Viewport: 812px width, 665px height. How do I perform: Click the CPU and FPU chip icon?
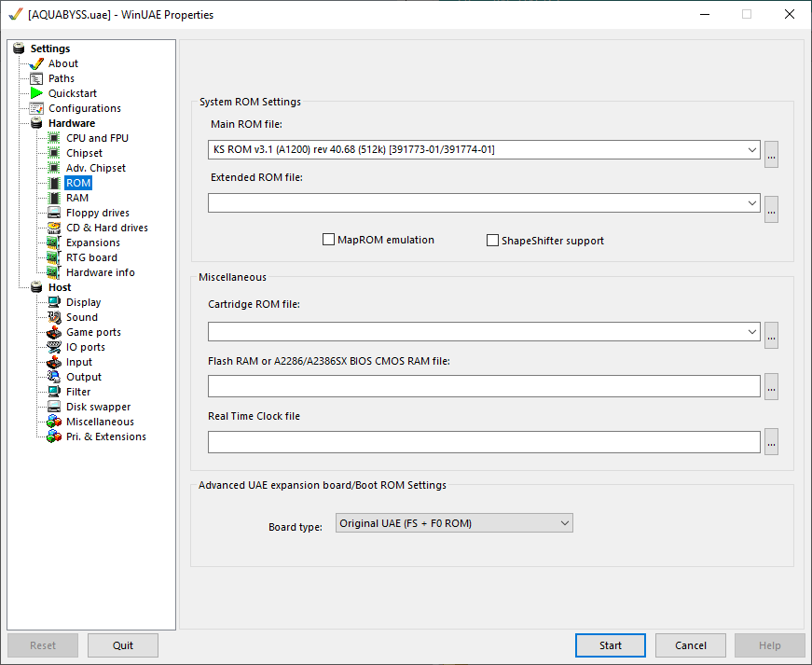(54, 138)
